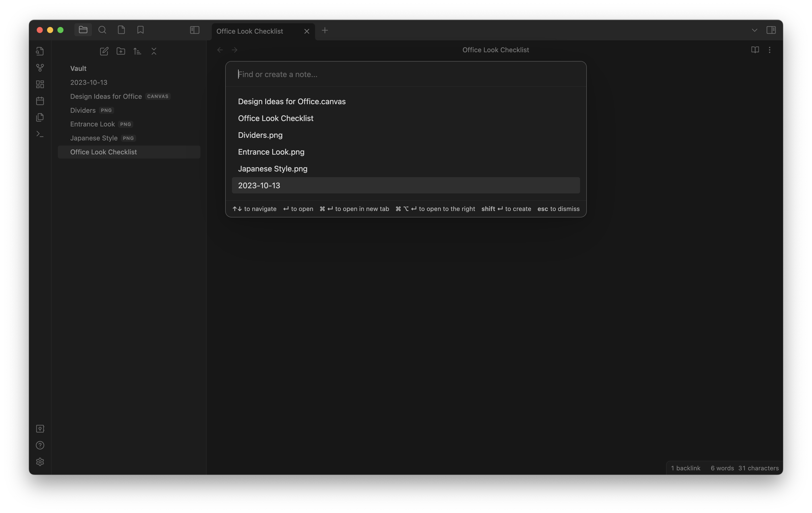Create a new folder in the explorer

point(121,51)
